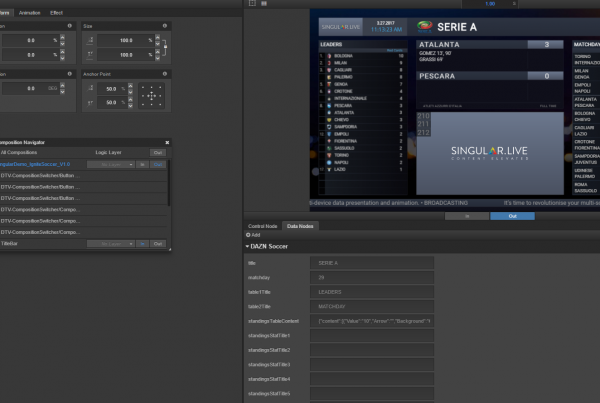Image resolution: width=600 pixels, height=403 pixels.
Task: Switch to the Effect tab
Action: click(x=56, y=13)
